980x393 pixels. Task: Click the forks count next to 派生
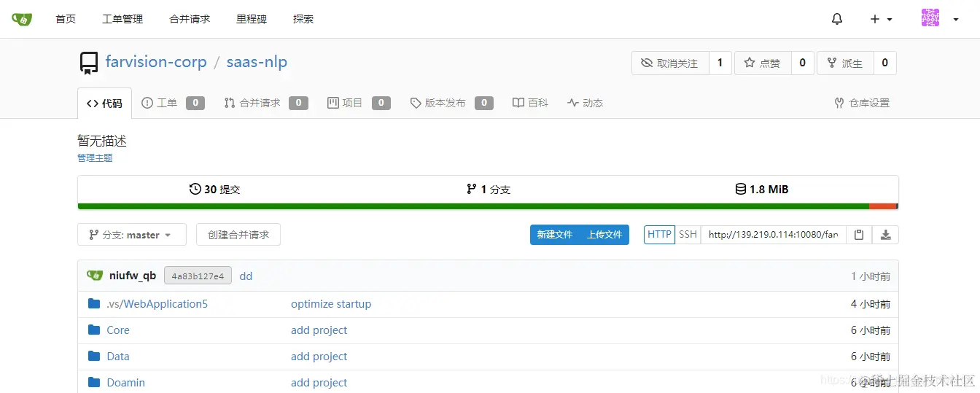[885, 63]
